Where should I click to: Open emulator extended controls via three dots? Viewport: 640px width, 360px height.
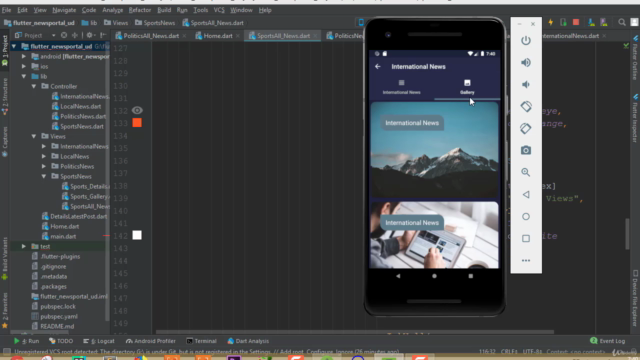click(526, 260)
